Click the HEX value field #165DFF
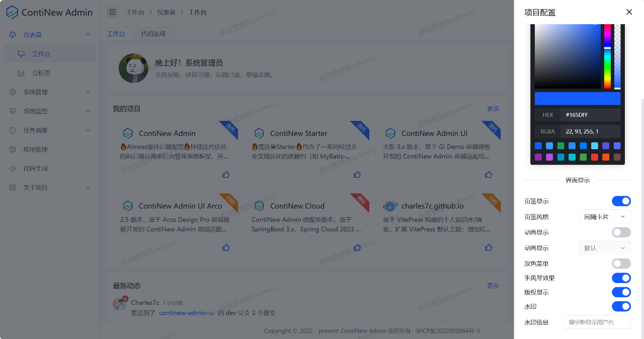This screenshot has width=644, height=339. tap(591, 115)
